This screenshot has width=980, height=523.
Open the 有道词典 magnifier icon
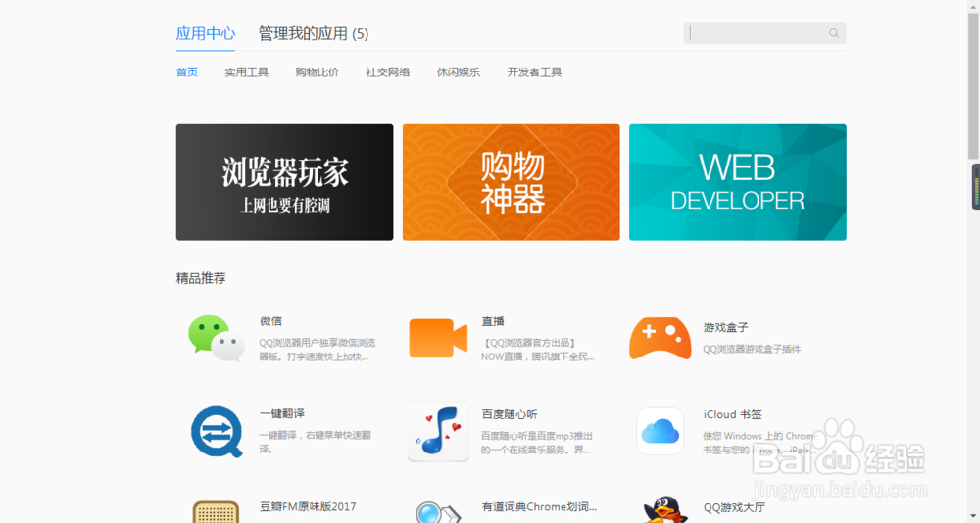pyautogui.click(x=438, y=512)
